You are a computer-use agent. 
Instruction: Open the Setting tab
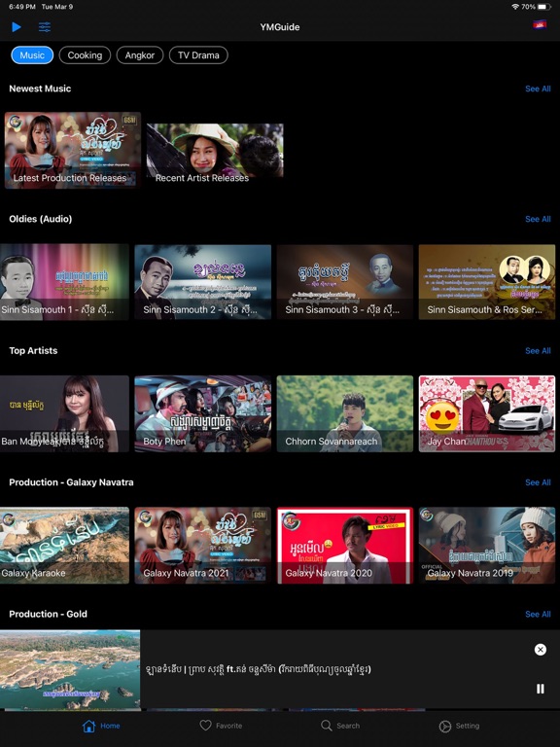[459, 726]
